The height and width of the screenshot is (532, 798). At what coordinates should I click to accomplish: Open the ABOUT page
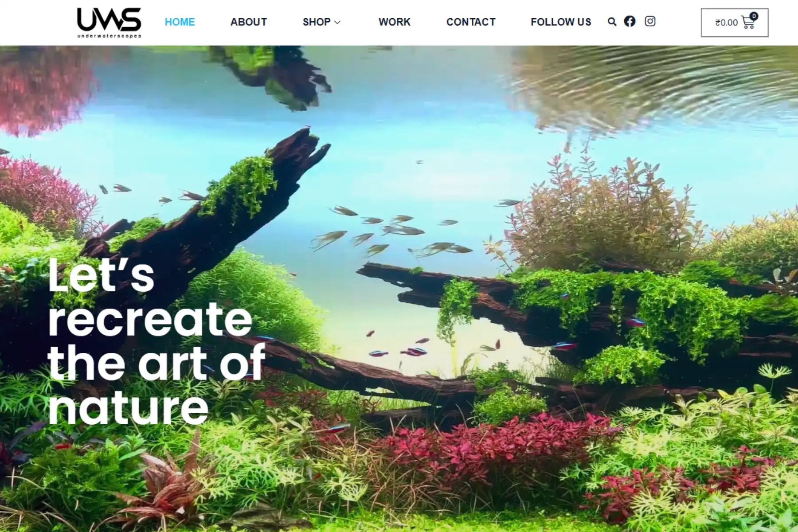coord(249,22)
